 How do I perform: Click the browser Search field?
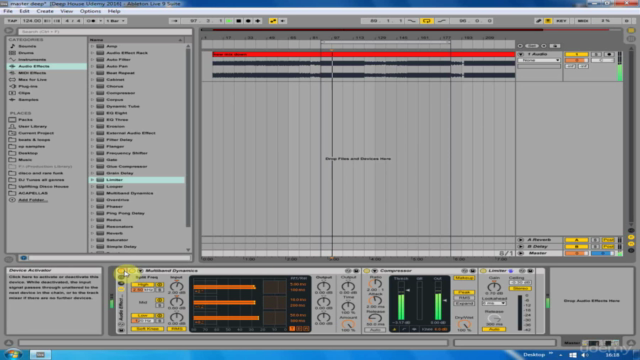point(105,31)
